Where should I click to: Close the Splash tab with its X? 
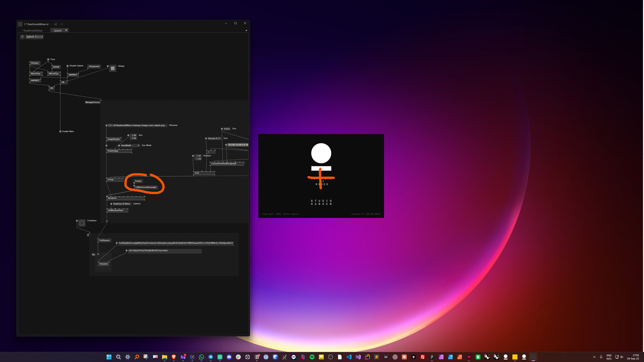pyautogui.click(x=66, y=30)
